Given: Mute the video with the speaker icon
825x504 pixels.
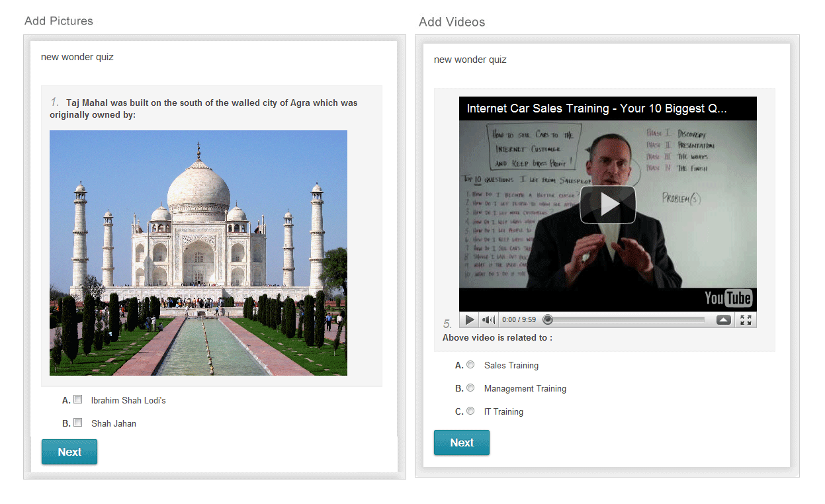Looking at the screenshot, I should click(x=488, y=320).
